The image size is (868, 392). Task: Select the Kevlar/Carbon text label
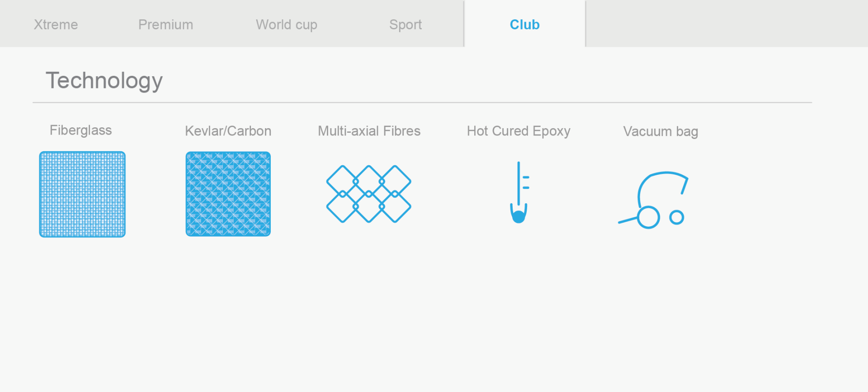pos(228,131)
